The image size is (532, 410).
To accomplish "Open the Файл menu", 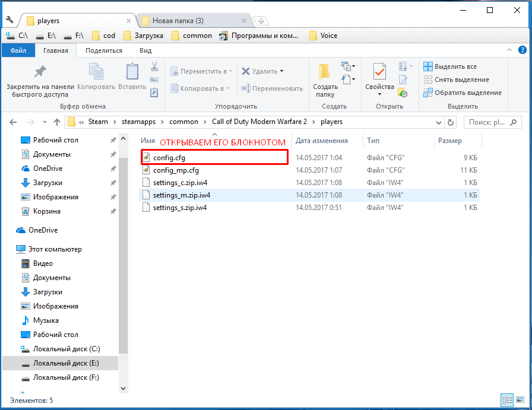I will coord(18,50).
